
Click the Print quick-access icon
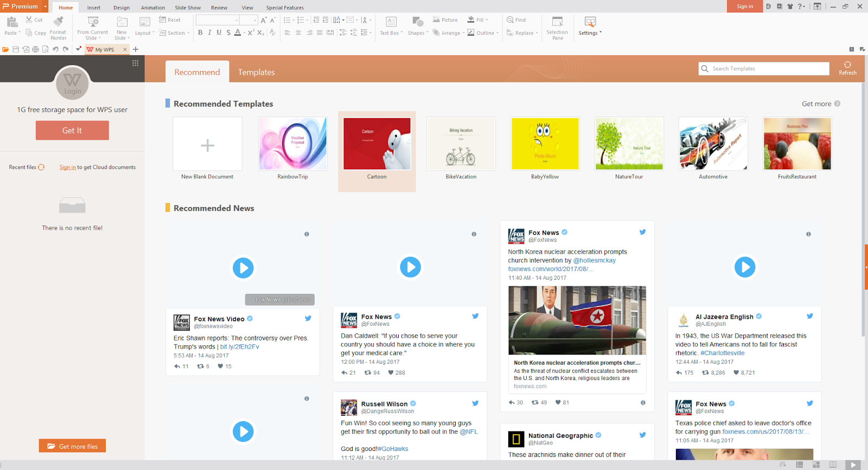tap(35, 49)
